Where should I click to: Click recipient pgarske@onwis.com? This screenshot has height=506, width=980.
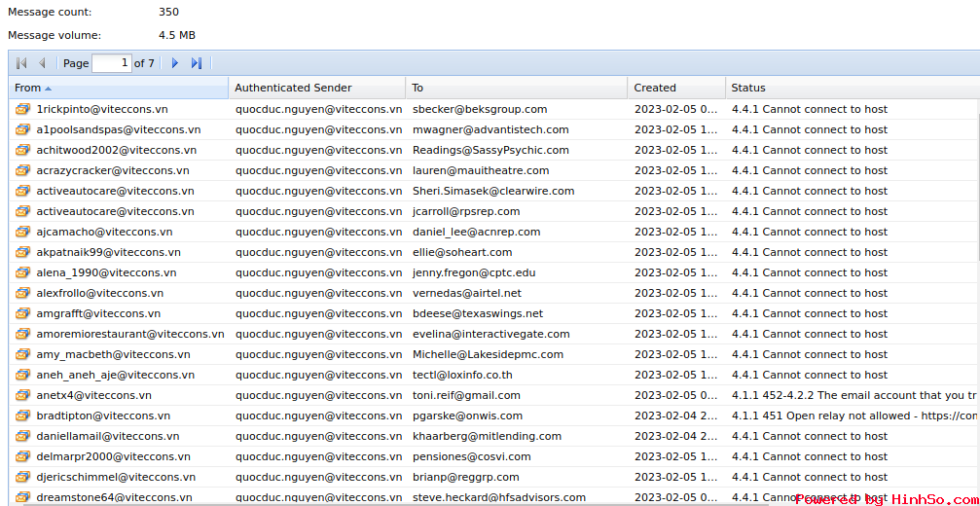point(467,416)
